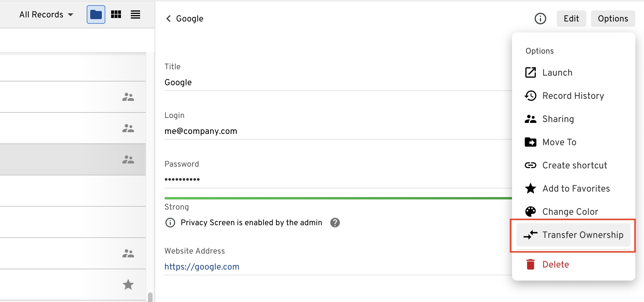Click the Privacy Screen help question icon
The image size is (644, 302).
point(335,223)
